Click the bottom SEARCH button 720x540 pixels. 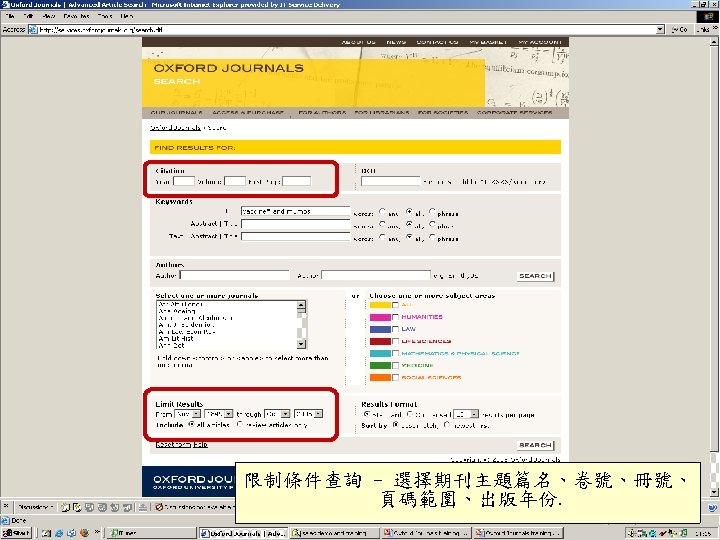(535, 445)
